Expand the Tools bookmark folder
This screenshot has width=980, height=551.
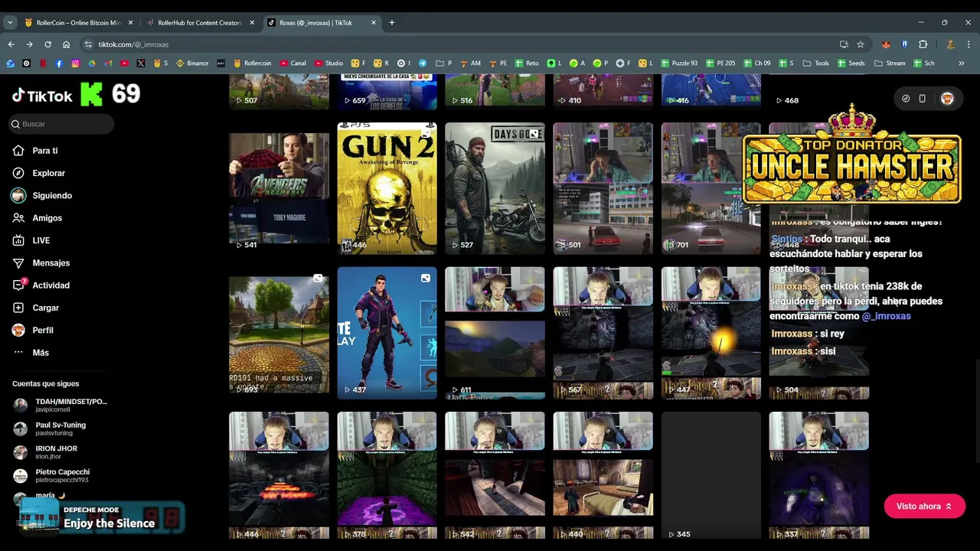click(x=815, y=64)
